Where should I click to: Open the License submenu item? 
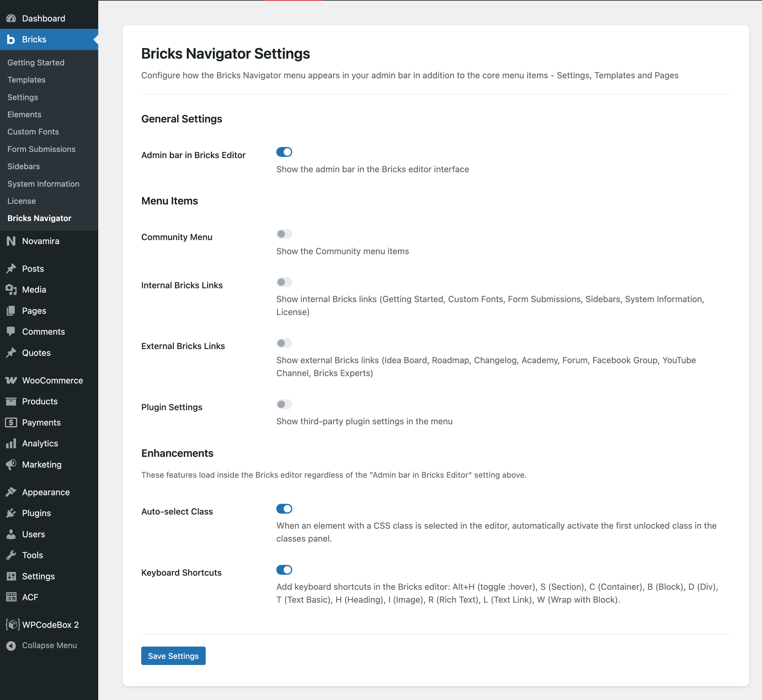pos(21,201)
